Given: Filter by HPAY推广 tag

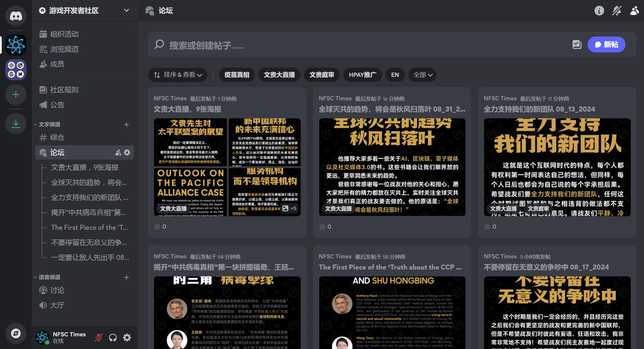Looking at the screenshot, I should click(362, 75).
